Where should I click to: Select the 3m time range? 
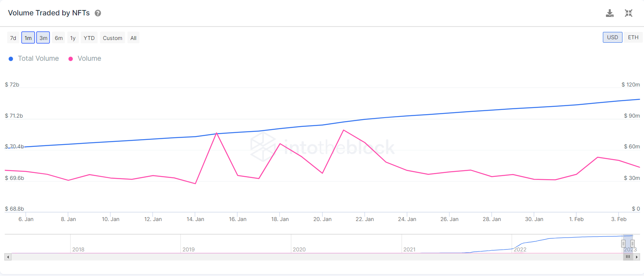pyautogui.click(x=43, y=38)
